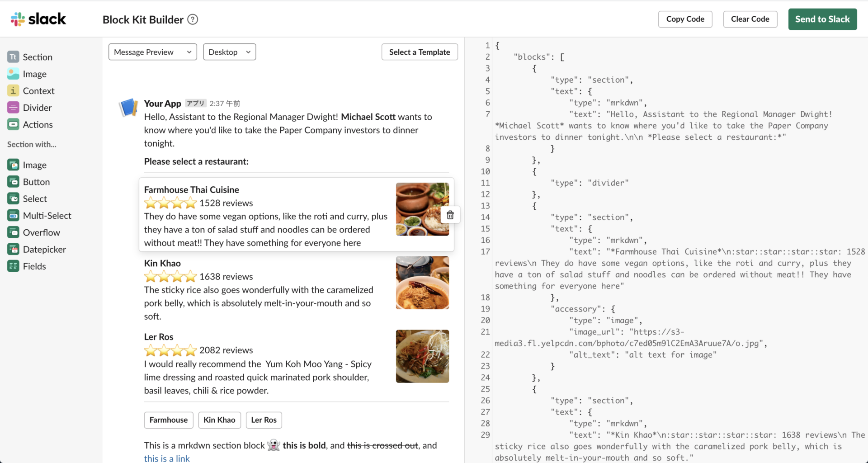Image resolution: width=868 pixels, height=463 pixels.
Task: Delete the Farmhouse Thai Cuisine block
Action: click(450, 215)
